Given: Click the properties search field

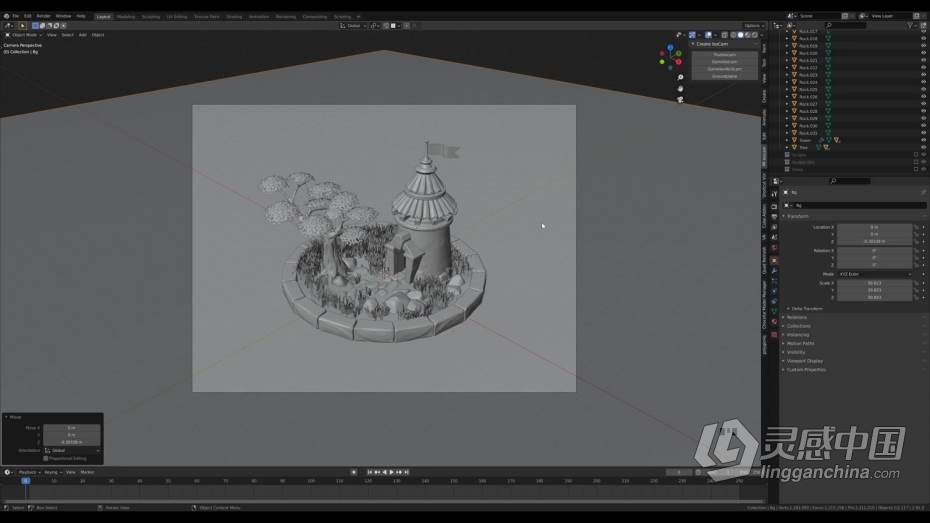Looking at the screenshot, I should coord(850,181).
